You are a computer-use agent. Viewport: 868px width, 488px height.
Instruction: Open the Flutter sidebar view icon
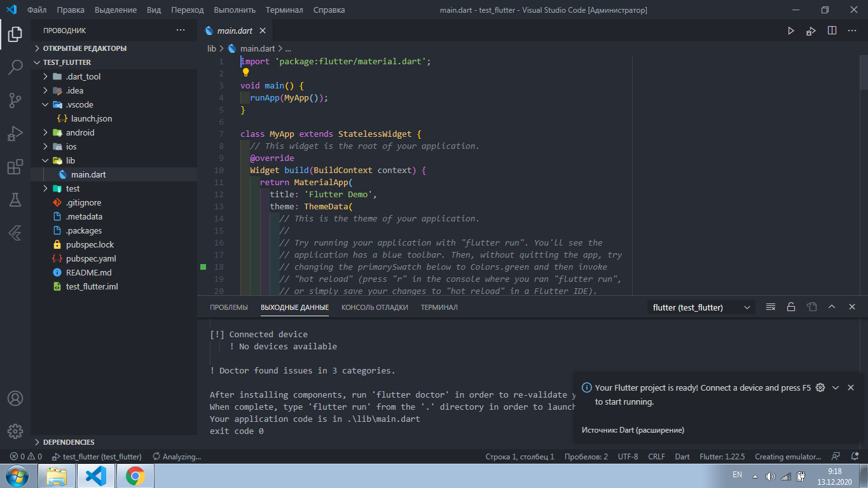(x=15, y=233)
